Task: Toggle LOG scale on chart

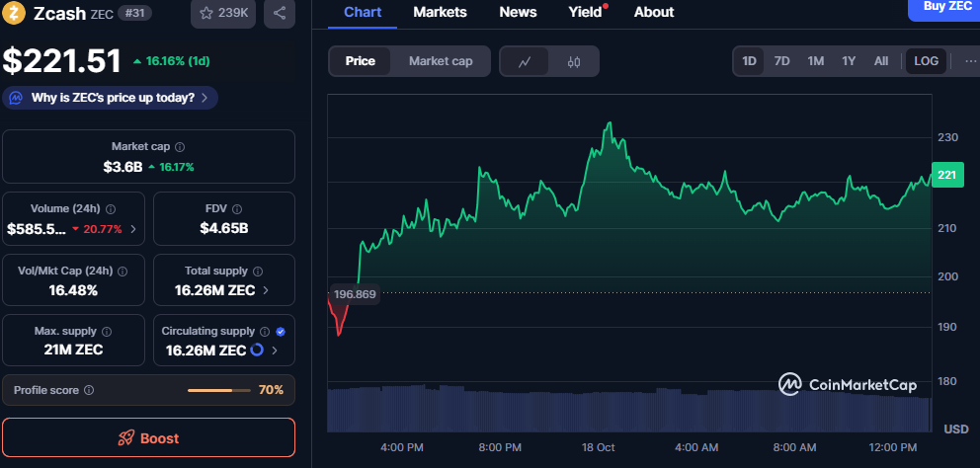Action: click(x=926, y=61)
